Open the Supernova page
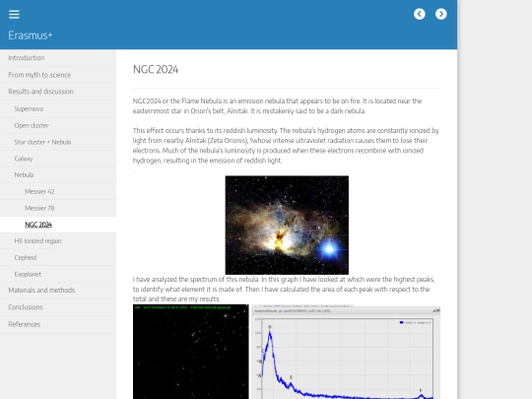Screen dimensions: 532x399 58,108
